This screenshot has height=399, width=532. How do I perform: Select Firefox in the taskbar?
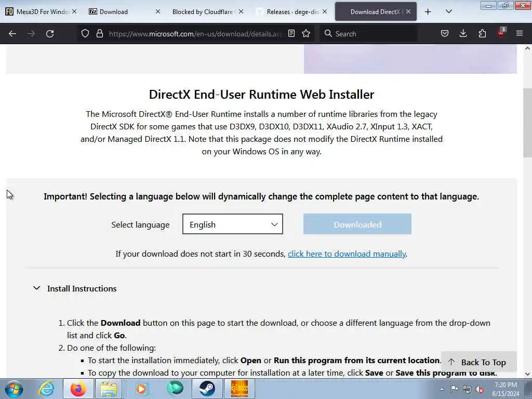tap(78, 389)
